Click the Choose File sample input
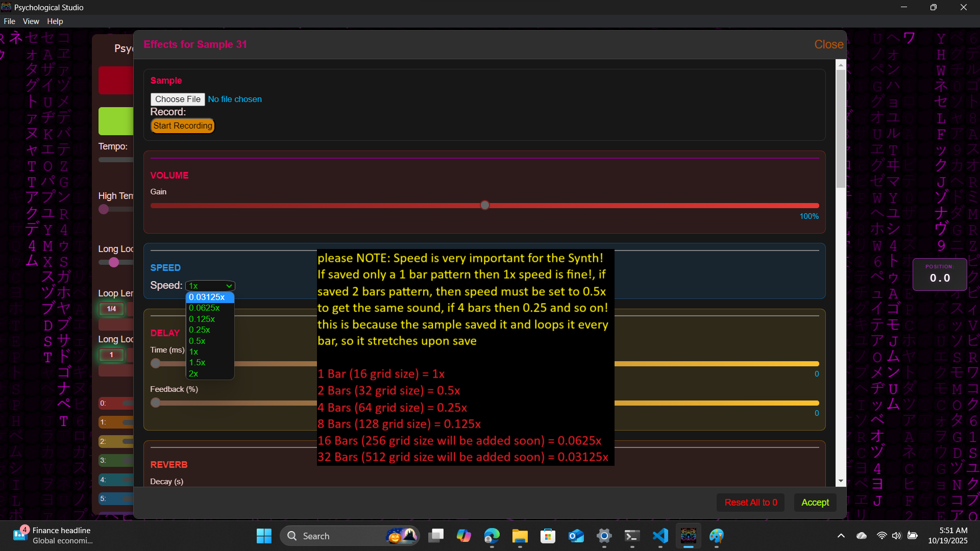 point(178,99)
